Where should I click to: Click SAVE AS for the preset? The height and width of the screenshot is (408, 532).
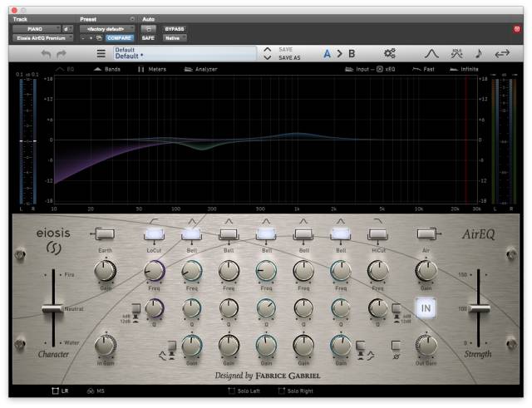(x=289, y=57)
